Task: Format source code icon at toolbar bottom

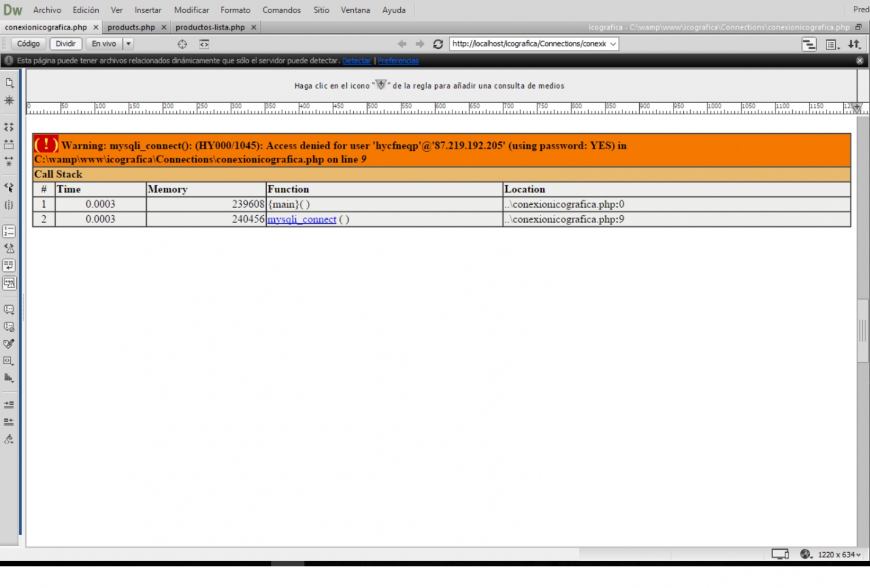Action: [9, 439]
